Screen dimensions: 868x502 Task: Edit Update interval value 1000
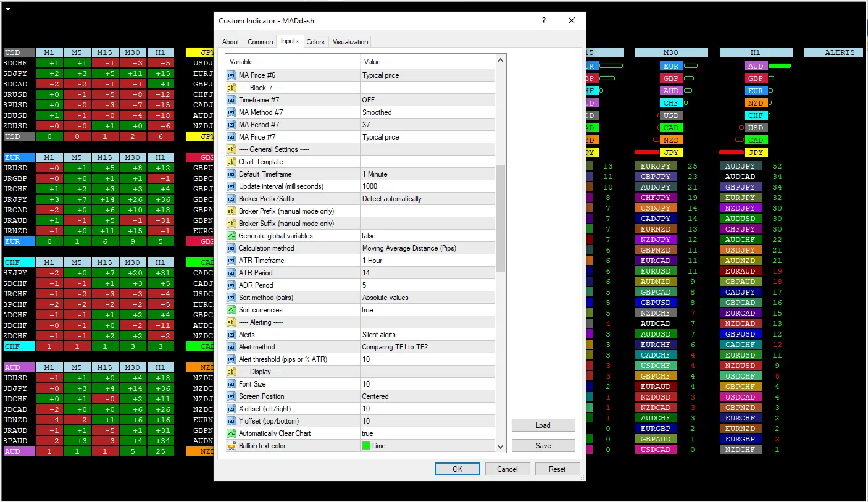(x=427, y=186)
